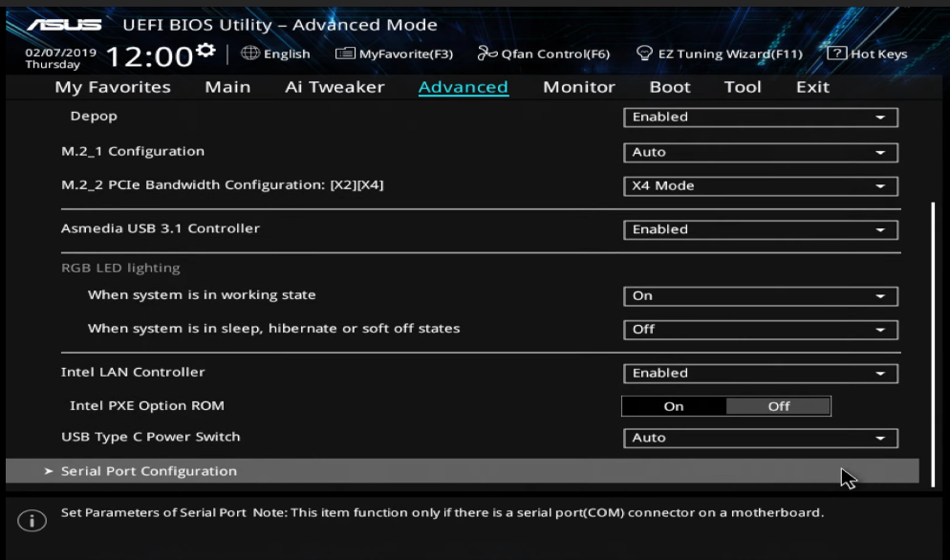The image size is (950, 560).
Task: Select Intel LAN Controller label
Action: (x=133, y=372)
